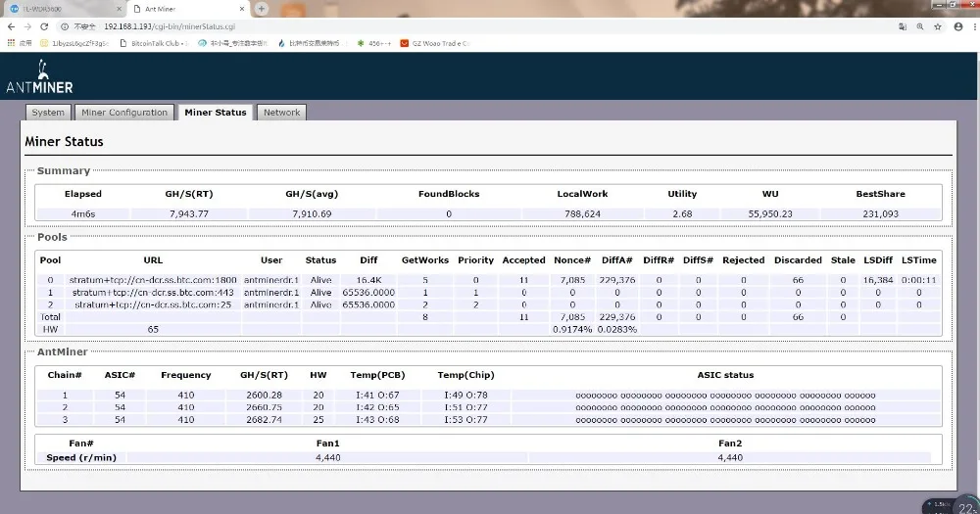Screen dimensions: 980x514
Task: Close the TL-WDR3600 browser tab
Action: (x=120, y=9)
